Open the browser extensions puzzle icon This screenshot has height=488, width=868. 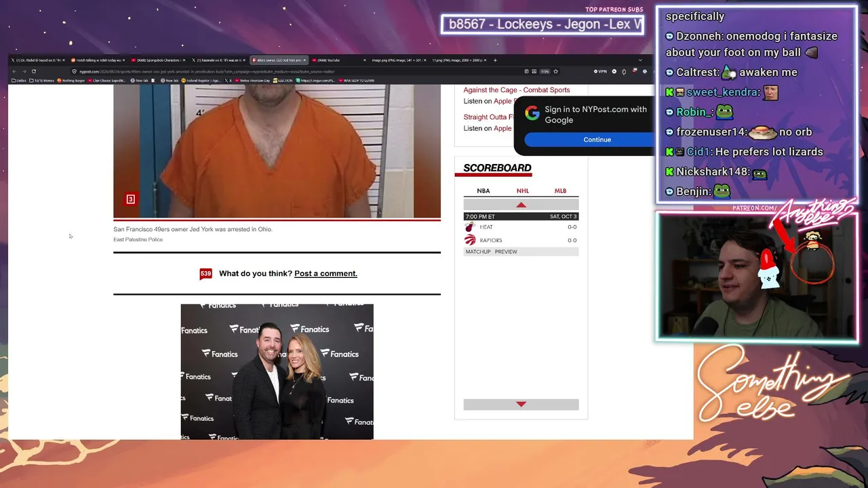[x=624, y=71]
